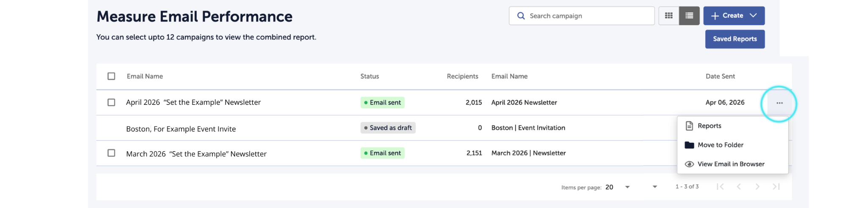Image resolution: width=868 pixels, height=208 pixels.
Task: Focus the Search campaign field
Action: coord(587,16)
